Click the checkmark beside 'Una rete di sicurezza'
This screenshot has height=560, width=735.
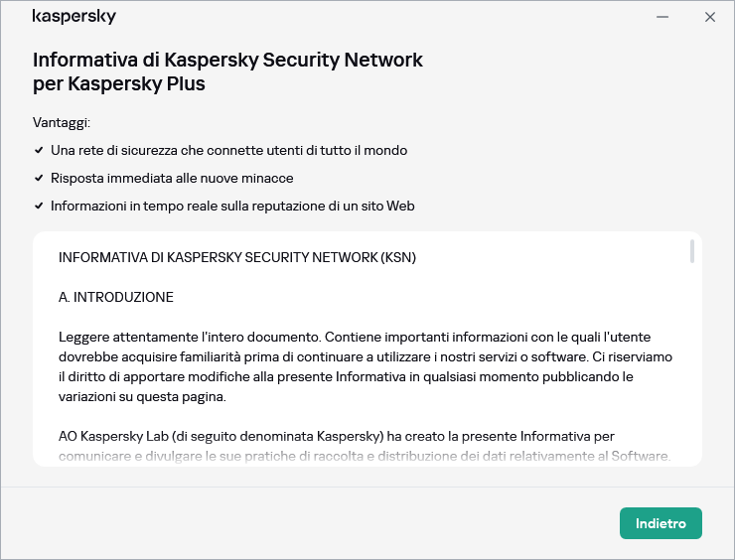[x=39, y=151]
